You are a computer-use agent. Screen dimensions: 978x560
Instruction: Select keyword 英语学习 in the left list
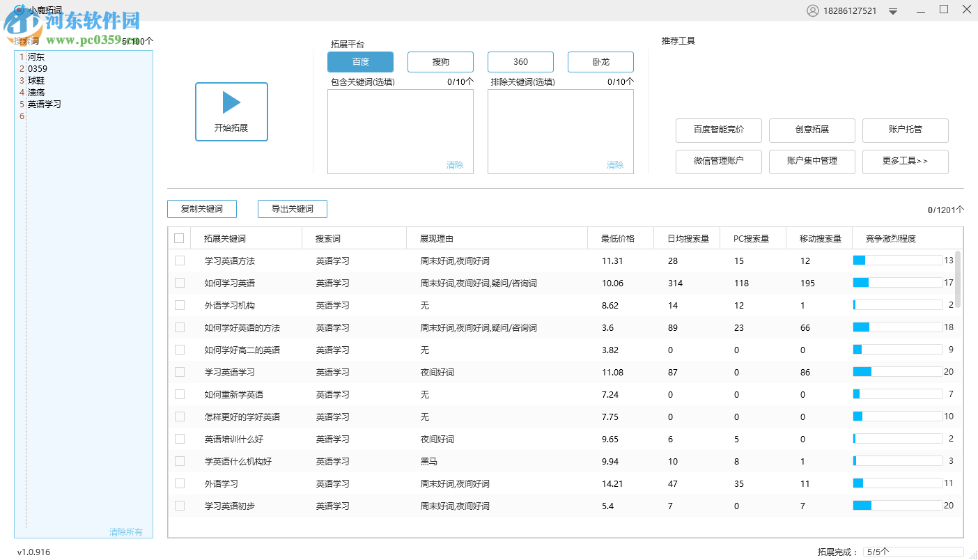(45, 104)
